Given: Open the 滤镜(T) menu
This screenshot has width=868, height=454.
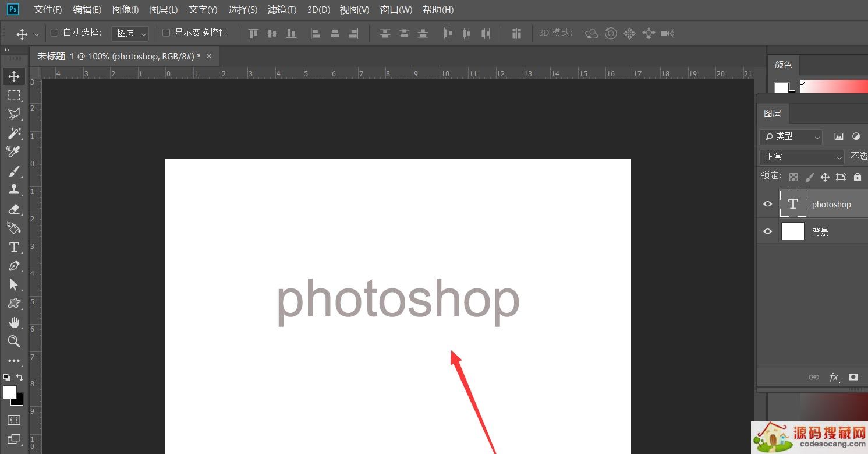Looking at the screenshot, I should point(282,10).
